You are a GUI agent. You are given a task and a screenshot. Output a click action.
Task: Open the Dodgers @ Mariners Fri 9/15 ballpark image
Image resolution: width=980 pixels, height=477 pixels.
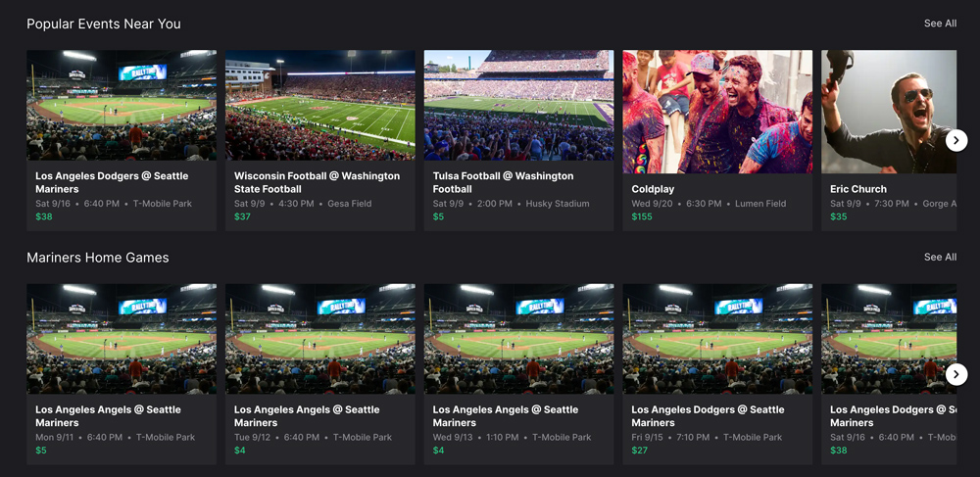click(x=717, y=339)
